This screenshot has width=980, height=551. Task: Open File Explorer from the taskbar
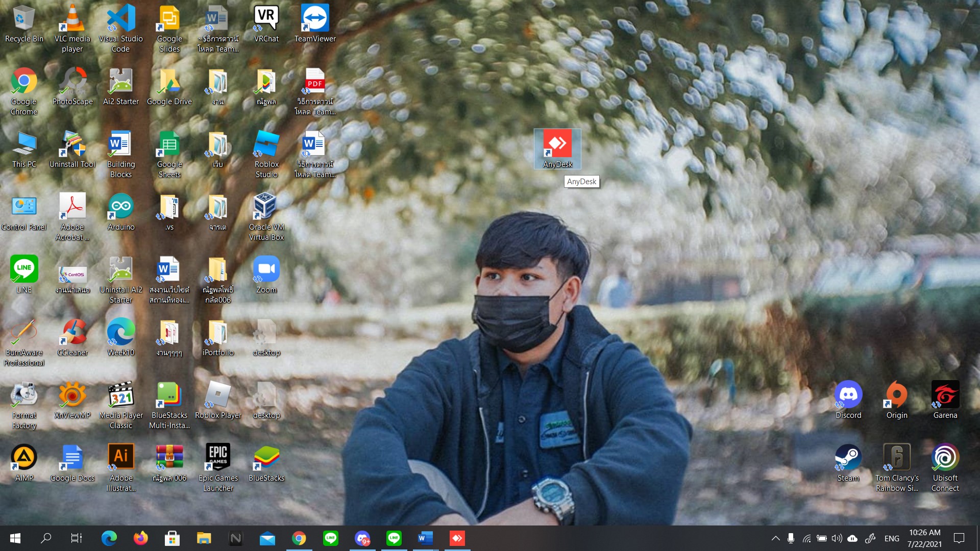tap(204, 538)
